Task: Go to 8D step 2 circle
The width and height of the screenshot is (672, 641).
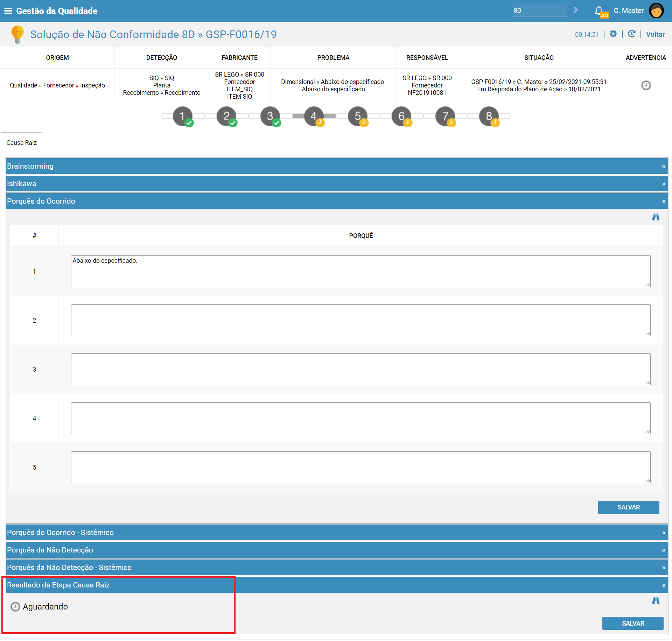Action: click(x=226, y=116)
